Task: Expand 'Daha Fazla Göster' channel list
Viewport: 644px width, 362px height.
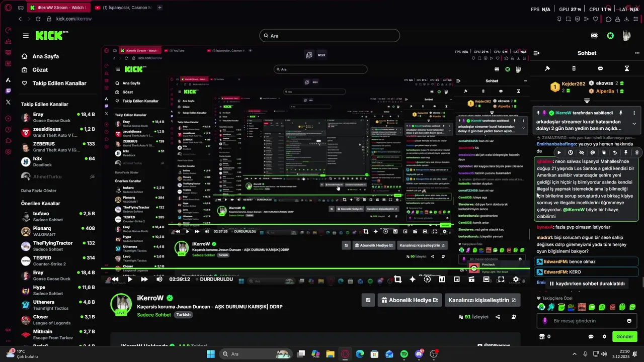Action: click(x=39, y=191)
